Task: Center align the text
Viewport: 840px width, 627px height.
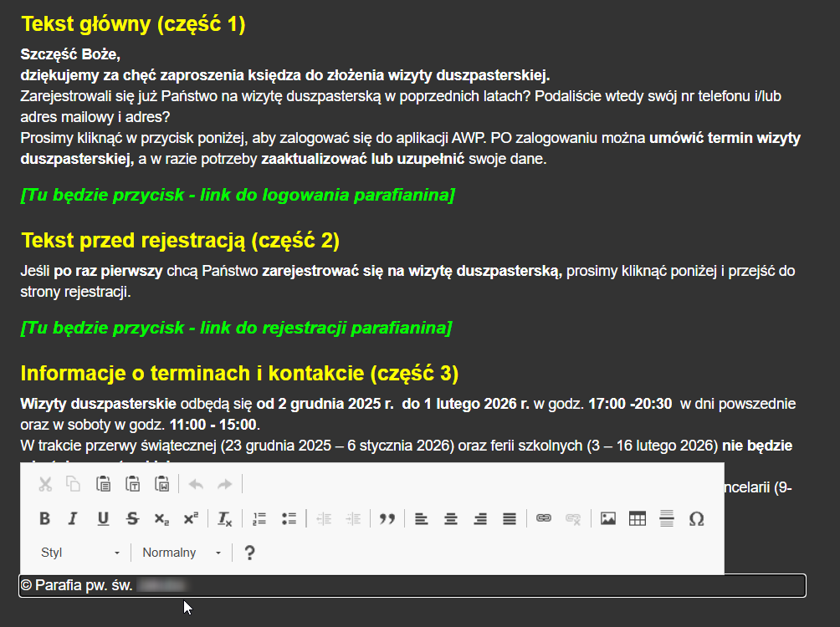Action: tap(451, 519)
